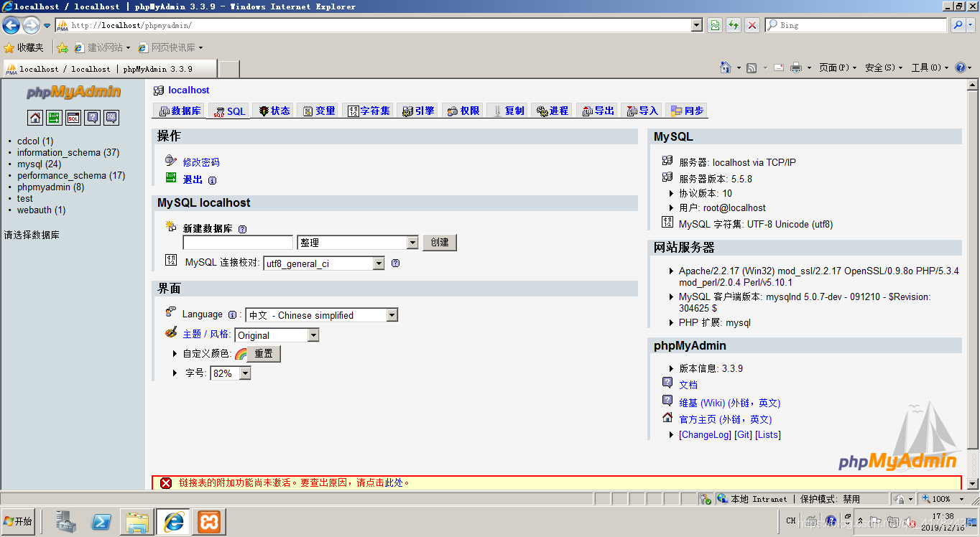Viewport: 980px width, 537px height.
Task: Open the SQL query window icon in sidebar
Action: click(73, 118)
